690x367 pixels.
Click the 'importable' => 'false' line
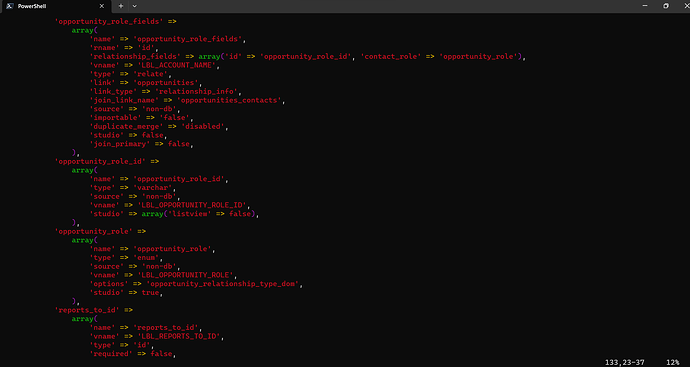(141, 117)
